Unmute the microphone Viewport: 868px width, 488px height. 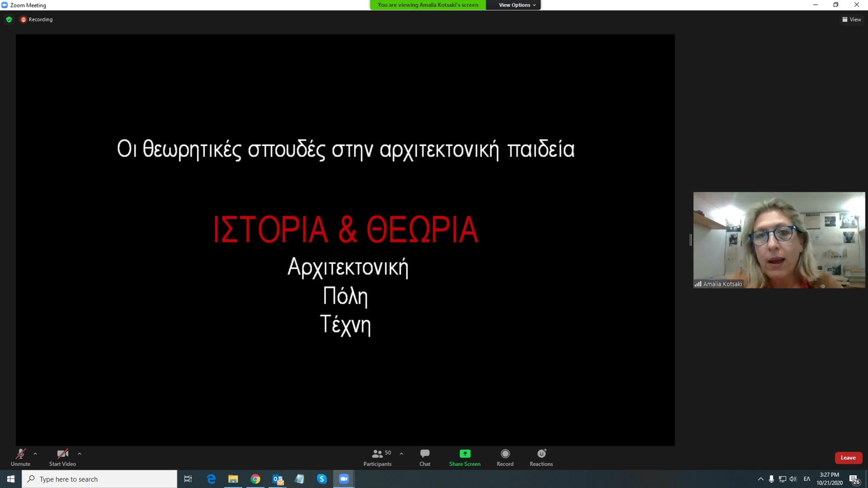click(x=21, y=457)
